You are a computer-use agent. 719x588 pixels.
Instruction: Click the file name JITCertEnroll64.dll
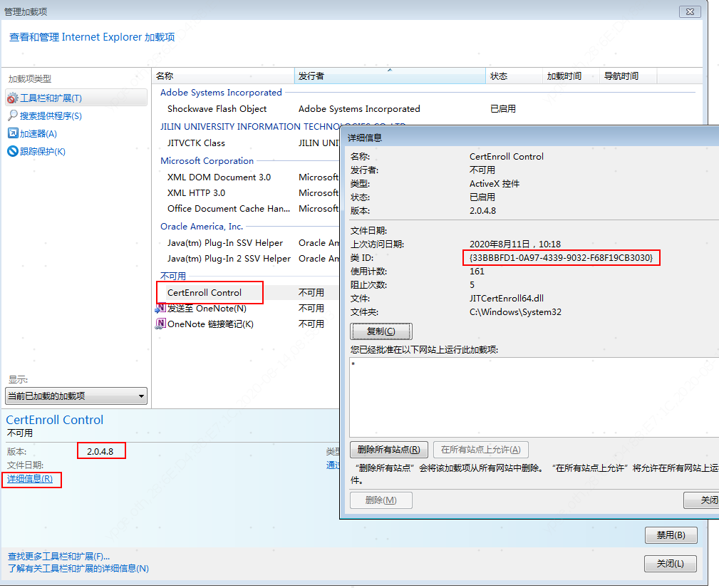(507, 298)
